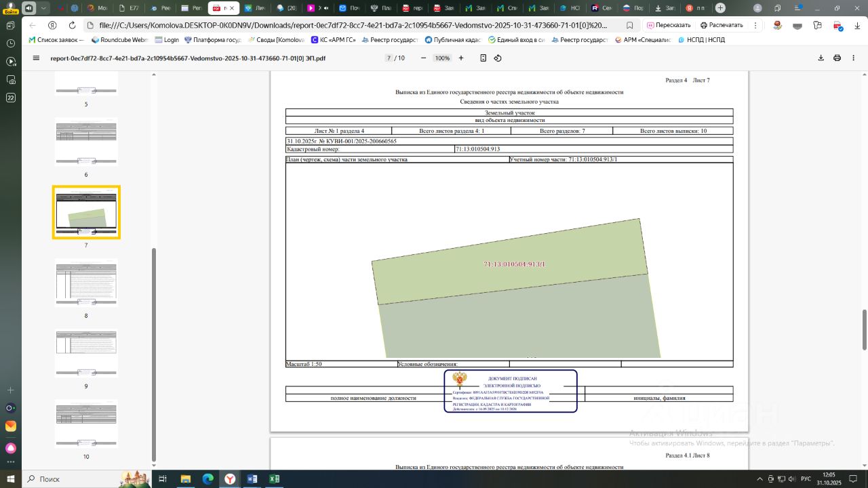Toggle the tab sound mute icon

29,8
